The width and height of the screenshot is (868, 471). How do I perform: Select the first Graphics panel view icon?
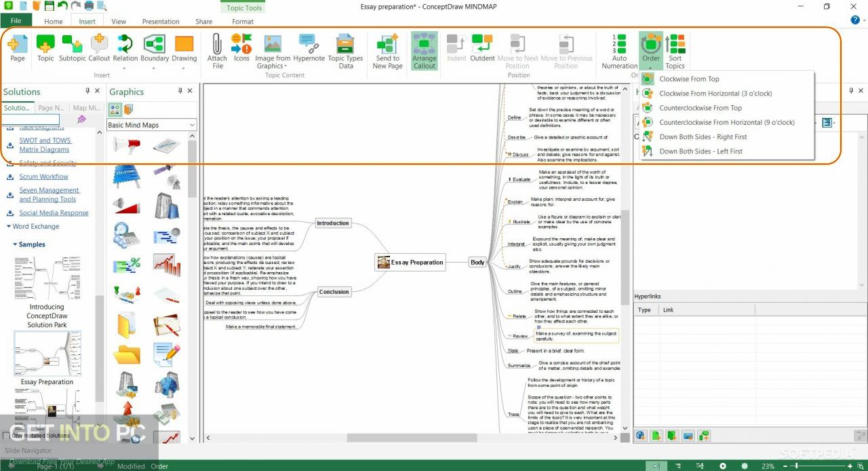pyautogui.click(x=115, y=109)
